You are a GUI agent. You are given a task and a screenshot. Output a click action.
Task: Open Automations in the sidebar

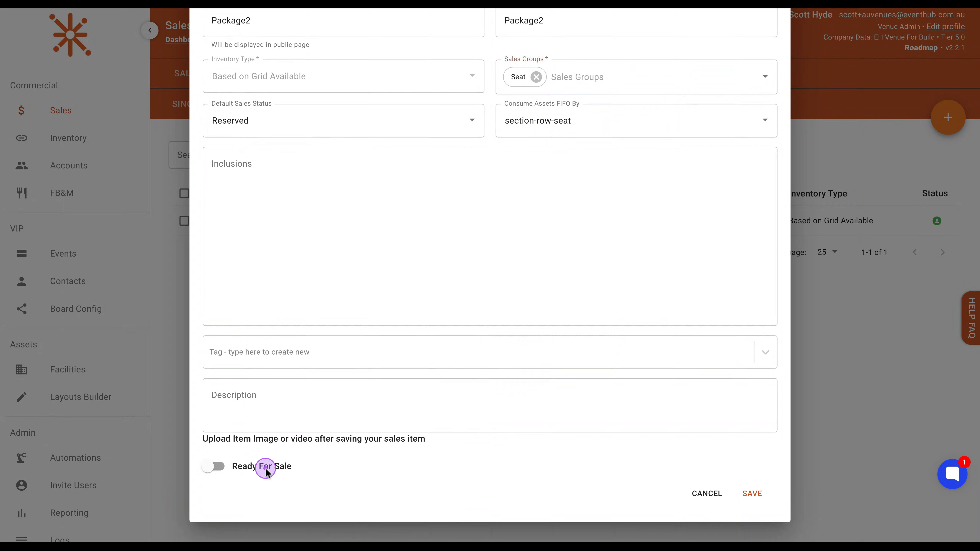(x=76, y=458)
